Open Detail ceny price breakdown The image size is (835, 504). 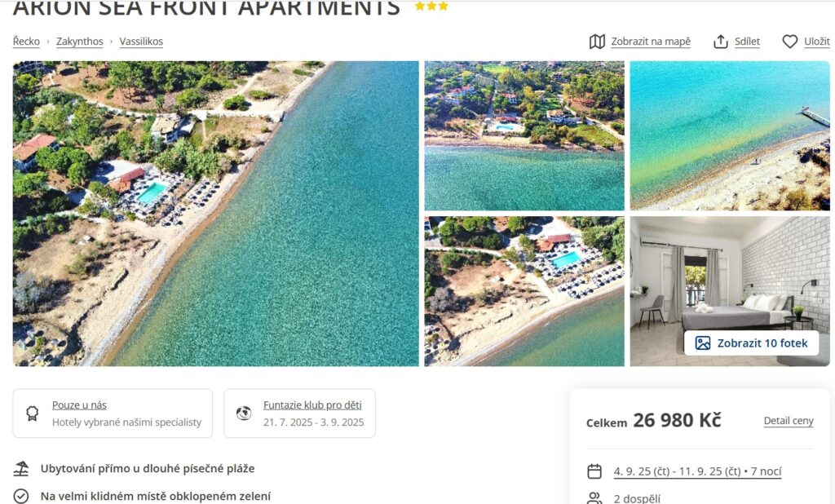pyautogui.click(x=789, y=421)
